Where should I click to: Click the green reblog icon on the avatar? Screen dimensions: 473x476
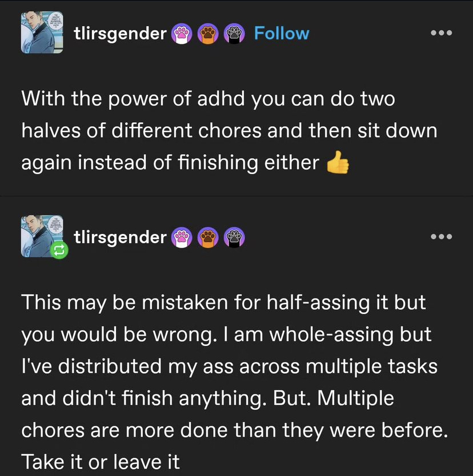click(x=59, y=249)
